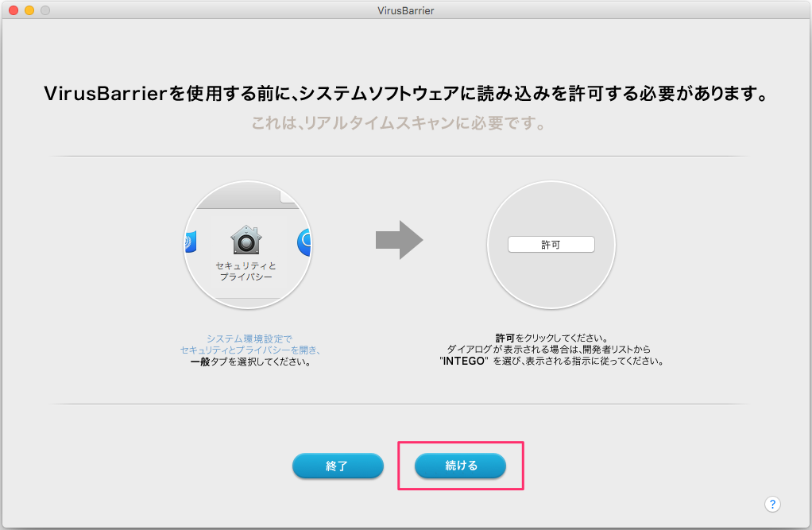The width and height of the screenshot is (812, 530).
Task: Open the システム環境設定で link text
Action: [x=249, y=339]
